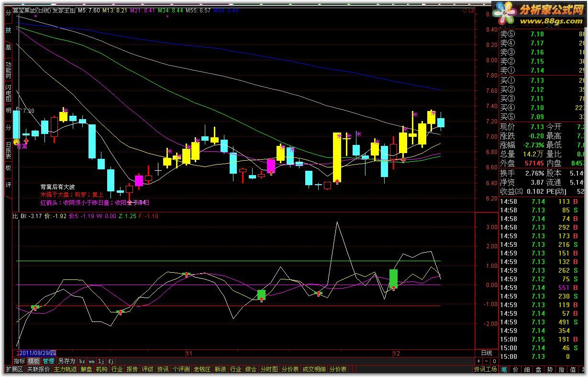Screen dimensions: 588x377
Task: Click the 模板 button
Action: 33,361
